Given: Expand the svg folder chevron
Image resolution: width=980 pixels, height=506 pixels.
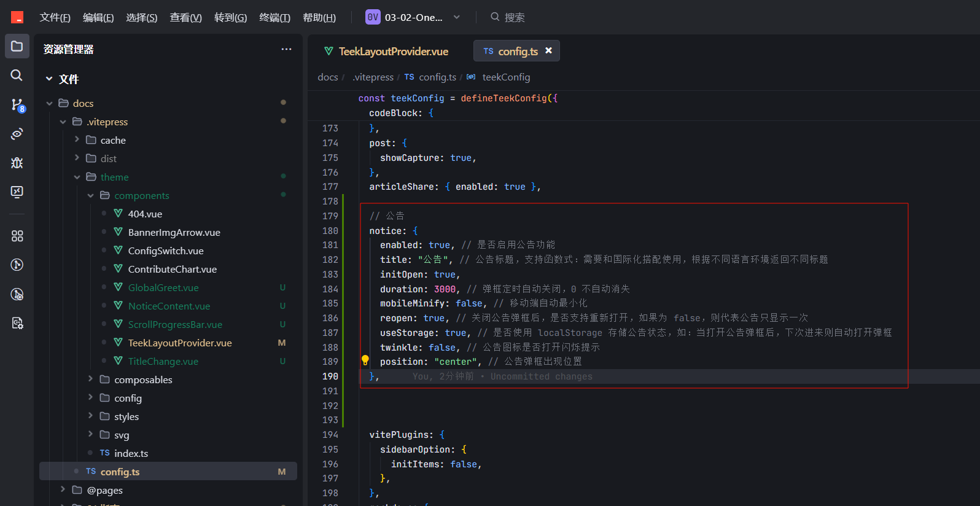Looking at the screenshot, I should pos(91,434).
